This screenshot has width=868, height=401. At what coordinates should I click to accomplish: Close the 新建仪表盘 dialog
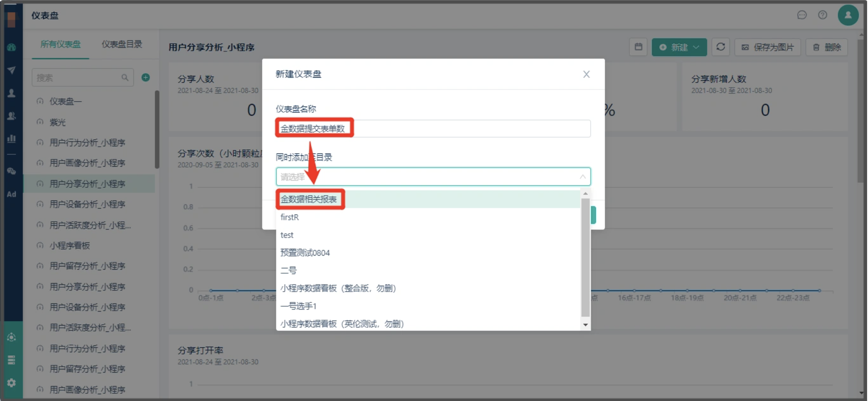click(x=586, y=74)
